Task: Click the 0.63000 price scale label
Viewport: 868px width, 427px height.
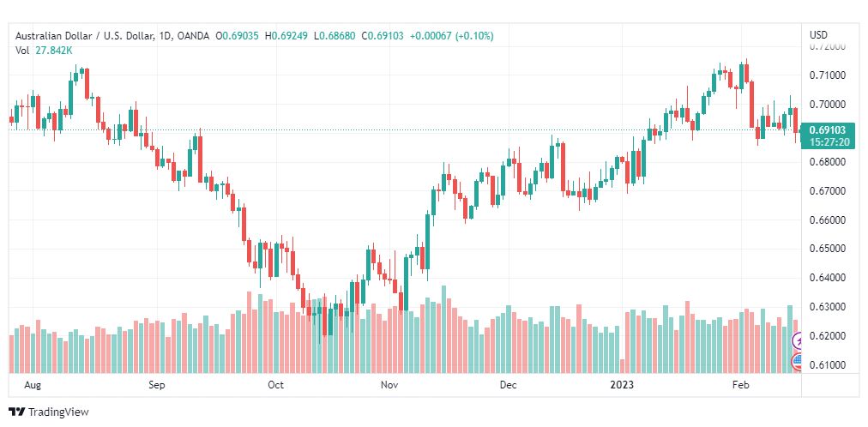Action: (827, 307)
